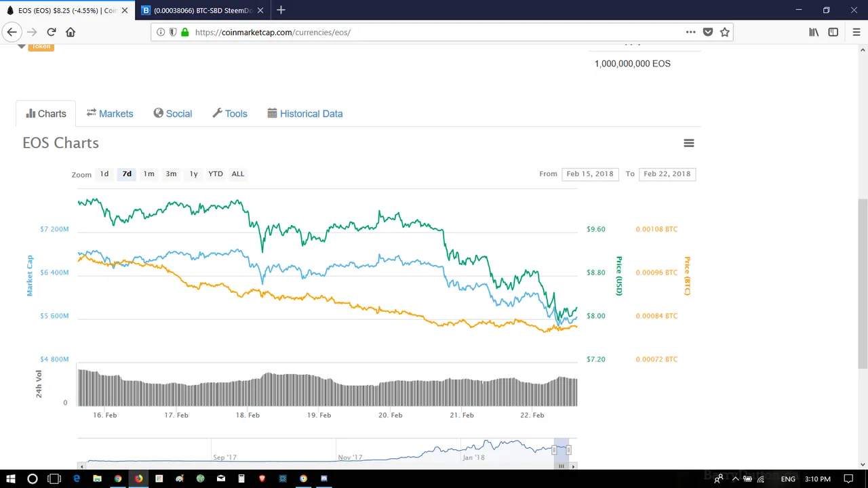868x488 pixels.
Task: Open Brave browser from taskbar
Action: click(x=262, y=479)
